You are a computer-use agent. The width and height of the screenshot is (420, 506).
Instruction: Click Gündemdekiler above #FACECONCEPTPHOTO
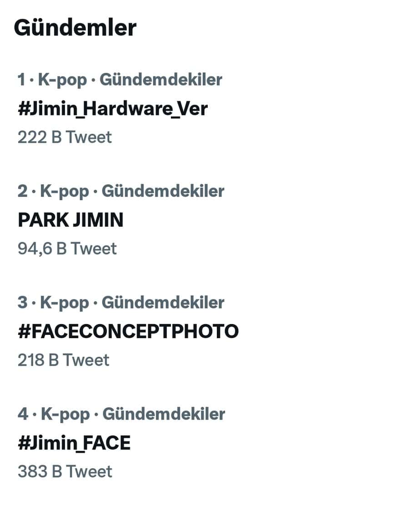[x=163, y=303]
